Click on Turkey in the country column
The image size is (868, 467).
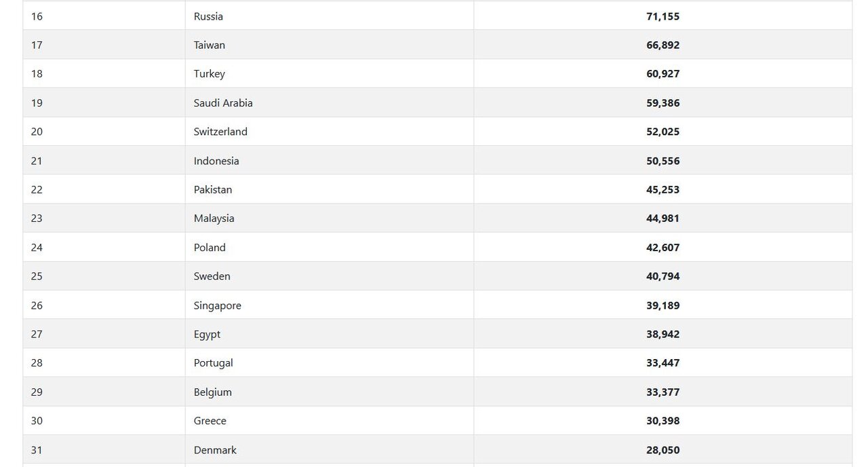[209, 74]
